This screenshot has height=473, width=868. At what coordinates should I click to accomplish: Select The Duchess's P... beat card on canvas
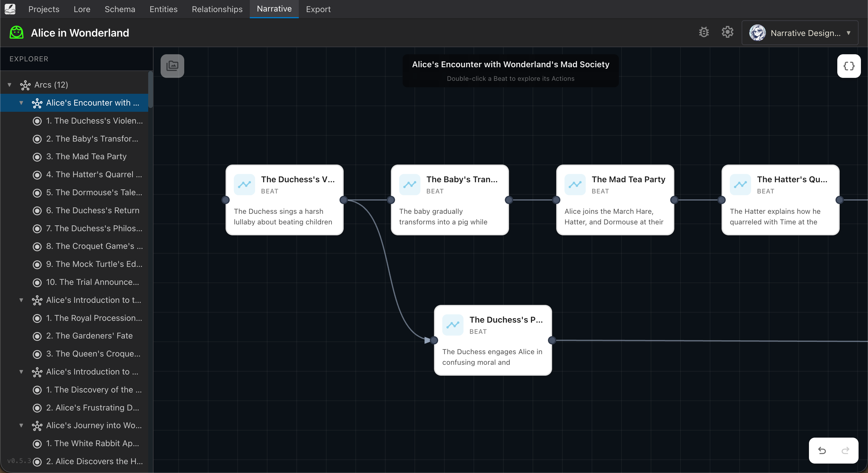493,340
